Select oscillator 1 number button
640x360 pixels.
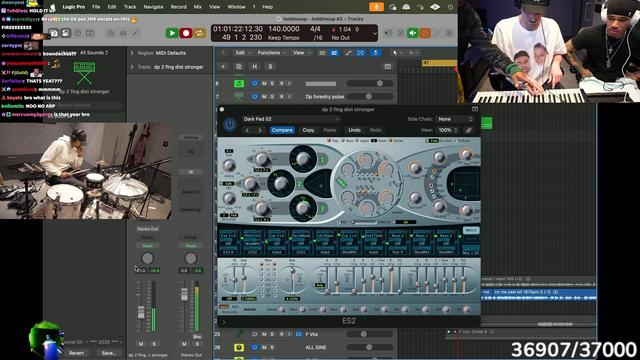click(322, 160)
